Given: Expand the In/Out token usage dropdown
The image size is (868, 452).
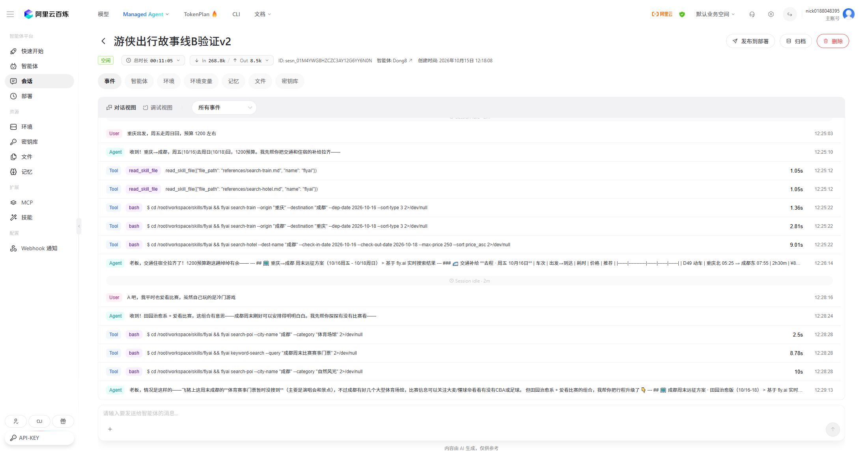Looking at the screenshot, I should pos(231,60).
